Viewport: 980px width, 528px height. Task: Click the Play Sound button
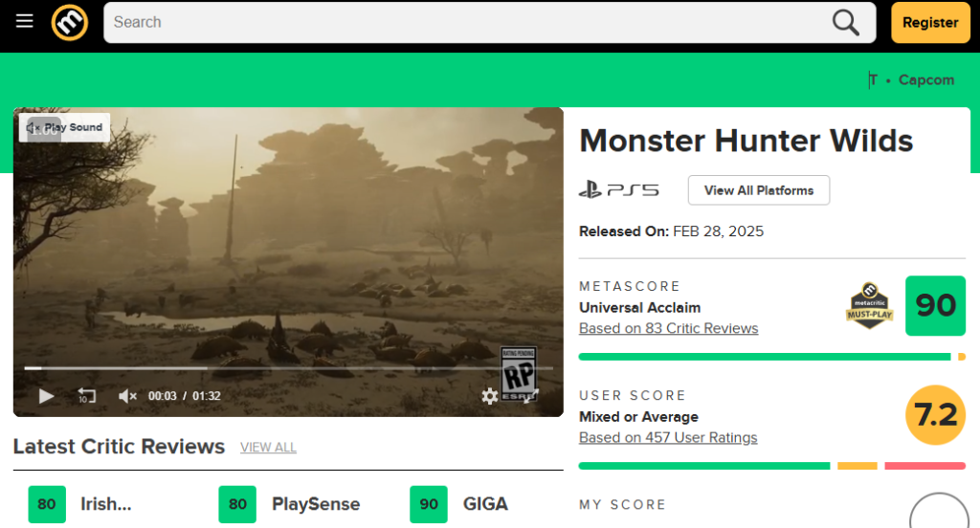tap(64, 127)
